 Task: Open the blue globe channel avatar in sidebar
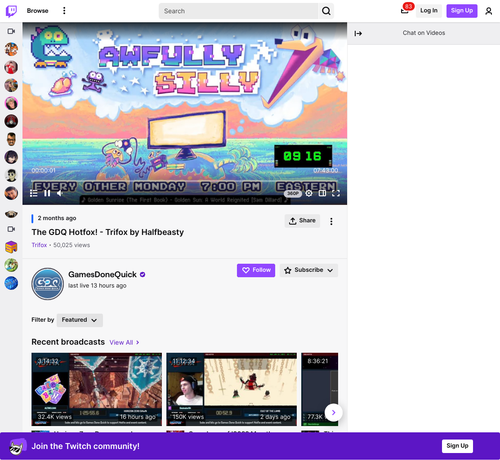11,283
